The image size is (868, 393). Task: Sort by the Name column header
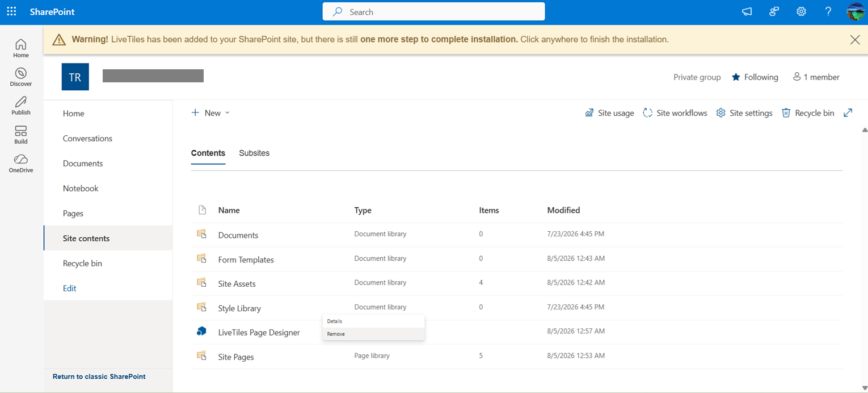[229, 210]
